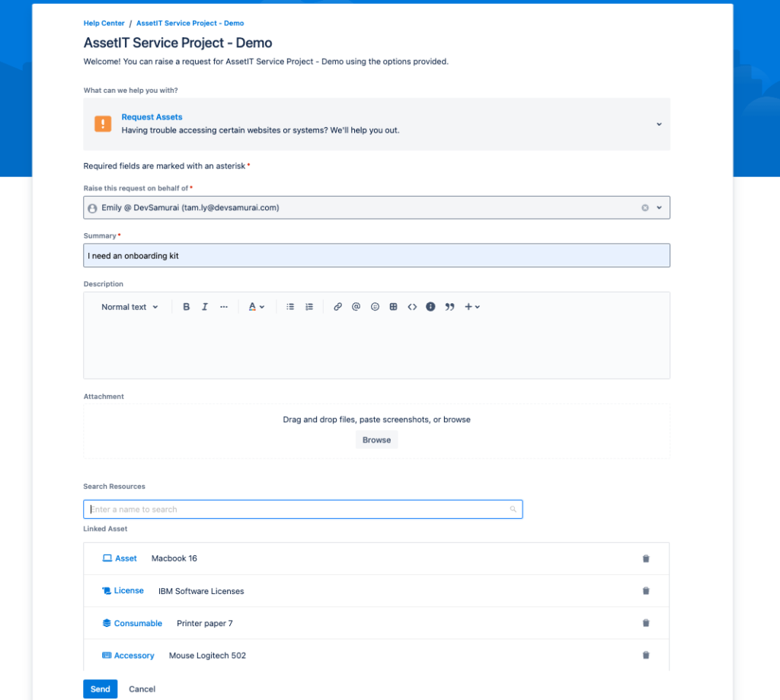
Task: Toggle bold formatting in description toolbar
Action: pos(187,307)
